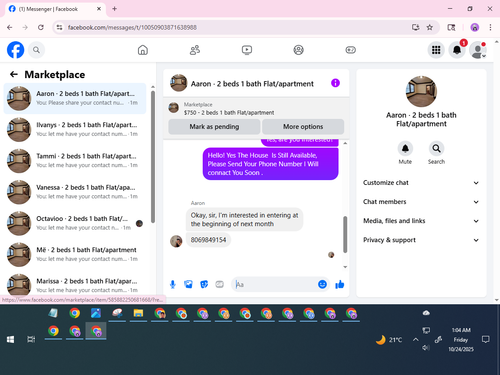The height and width of the screenshot is (375, 500).
Task: Open Tammi conversation in list
Action: pyautogui.click(x=75, y=161)
